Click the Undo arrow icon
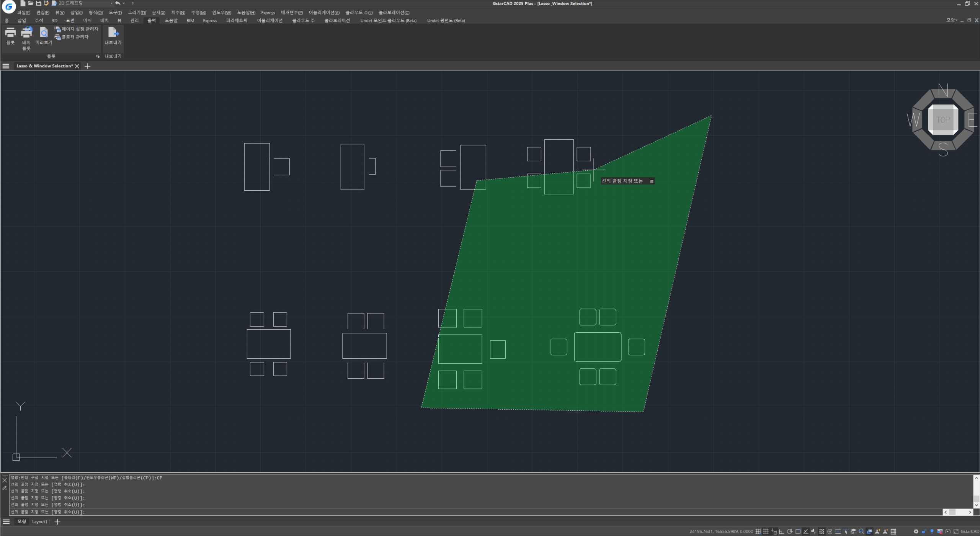The image size is (980, 536). pyautogui.click(x=118, y=3)
